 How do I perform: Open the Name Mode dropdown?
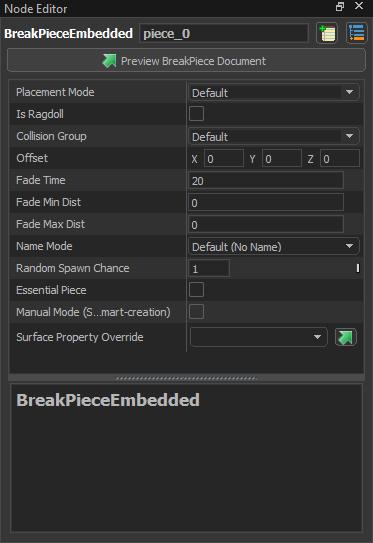274,247
